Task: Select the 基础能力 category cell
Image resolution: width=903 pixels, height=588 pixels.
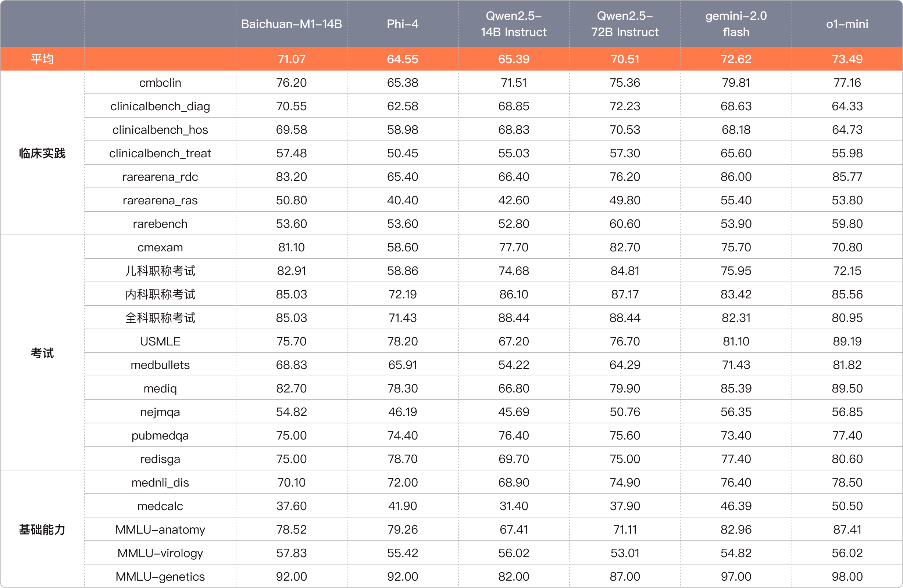Action: [x=42, y=529]
